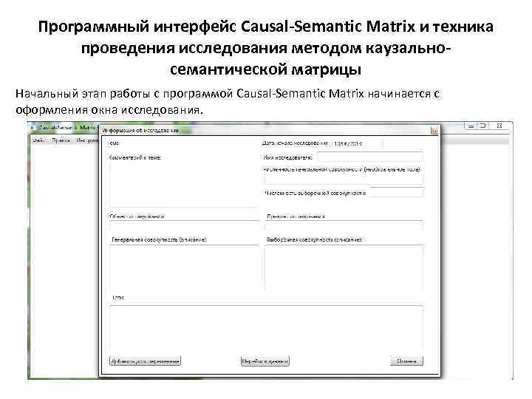Open the 'Файл' menu in the main window

point(39,140)
